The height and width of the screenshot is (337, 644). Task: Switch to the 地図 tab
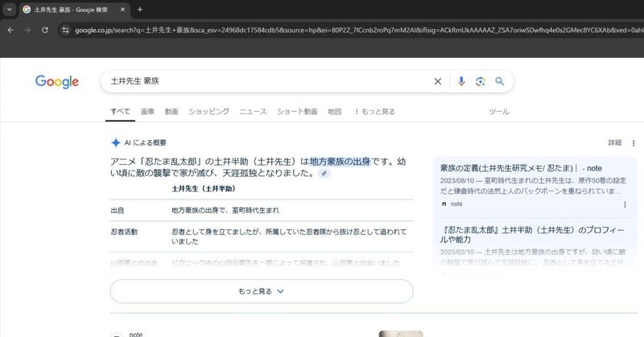pyautogui.click(x=335, y=111)
